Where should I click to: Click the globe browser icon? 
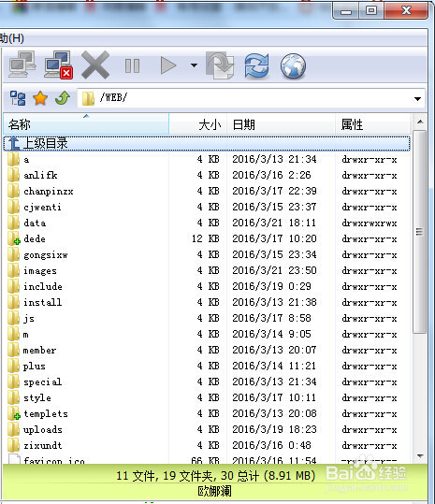293,65
